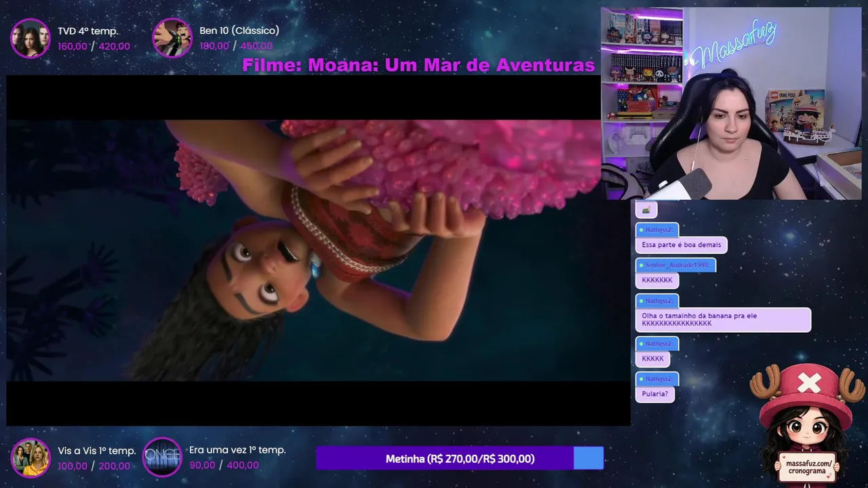The image size is (868, 488).
Task: Click the "100,00 / 200,00" goal value
Action: click(x=94, y=466)
